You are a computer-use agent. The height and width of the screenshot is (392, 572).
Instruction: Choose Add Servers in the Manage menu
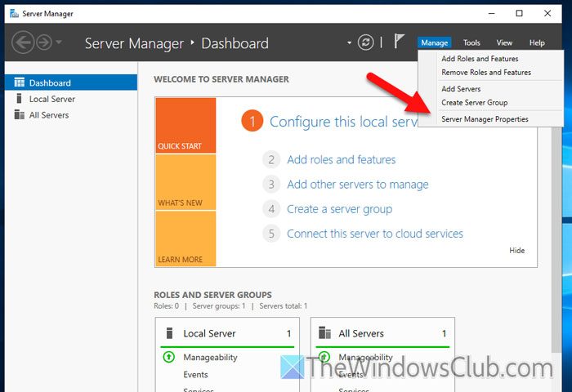(490, 89)
